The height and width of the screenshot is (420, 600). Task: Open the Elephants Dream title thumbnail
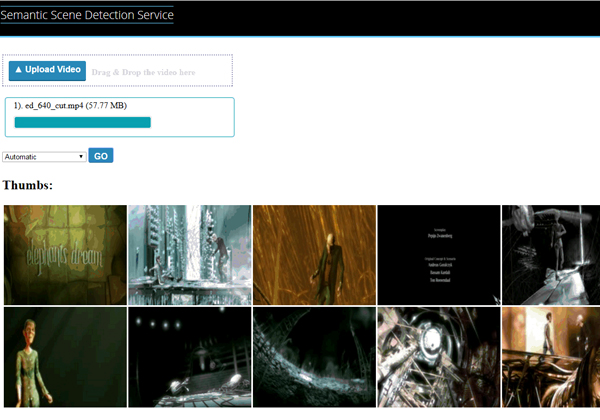(x=65, y=255)
